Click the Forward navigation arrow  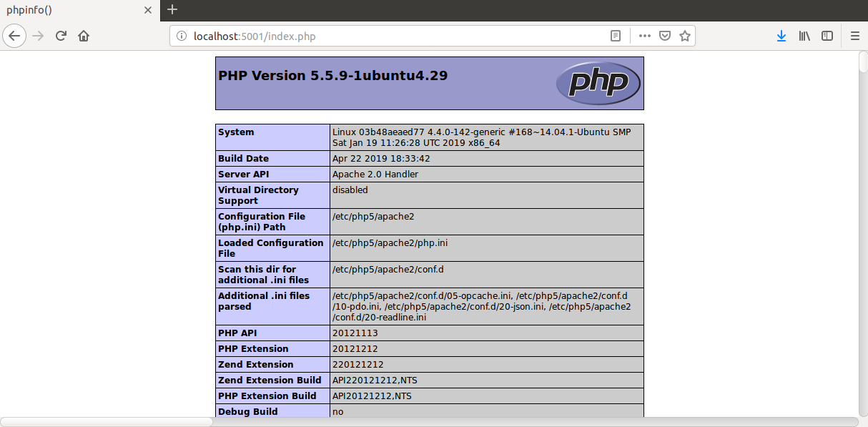tap(38, 36)
